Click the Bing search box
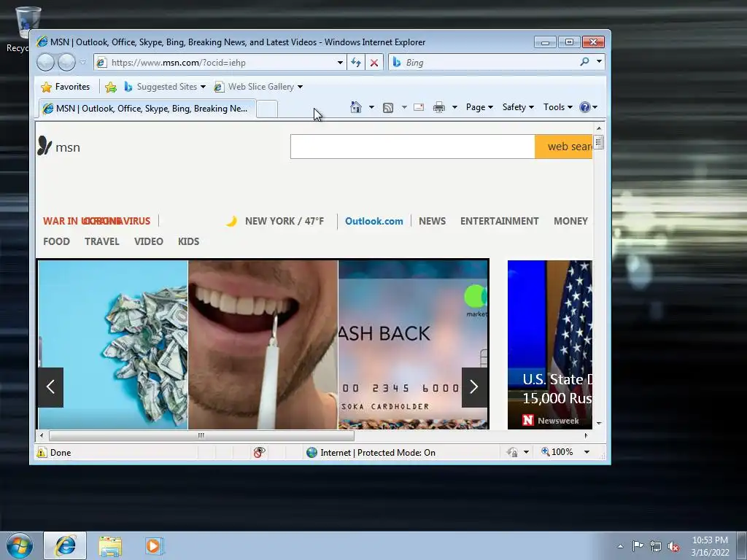Viewport: 747px width, 560px height. tap(485, 63)
